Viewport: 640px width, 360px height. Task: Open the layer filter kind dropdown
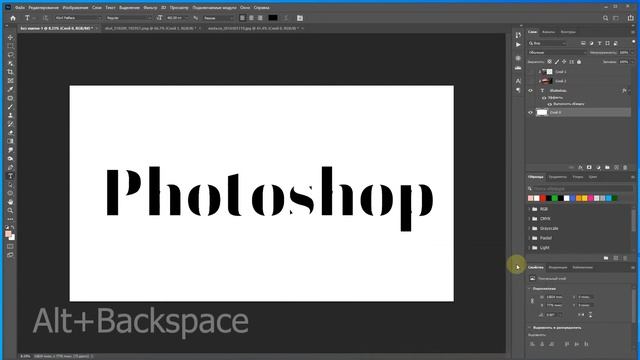pos(548,43)
